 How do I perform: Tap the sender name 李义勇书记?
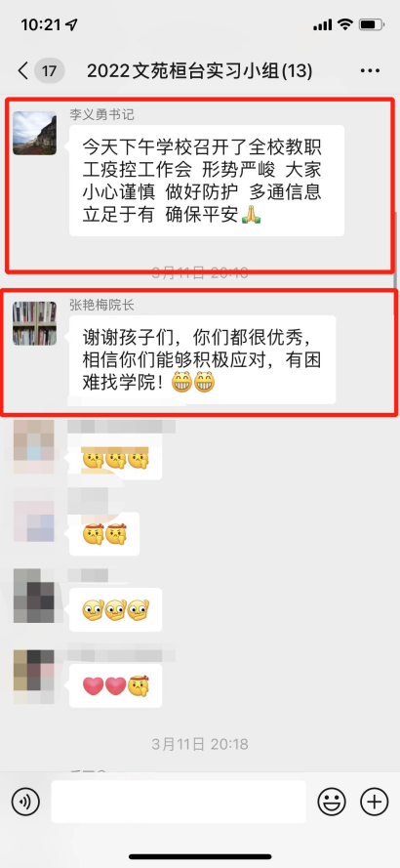point(101,114)
